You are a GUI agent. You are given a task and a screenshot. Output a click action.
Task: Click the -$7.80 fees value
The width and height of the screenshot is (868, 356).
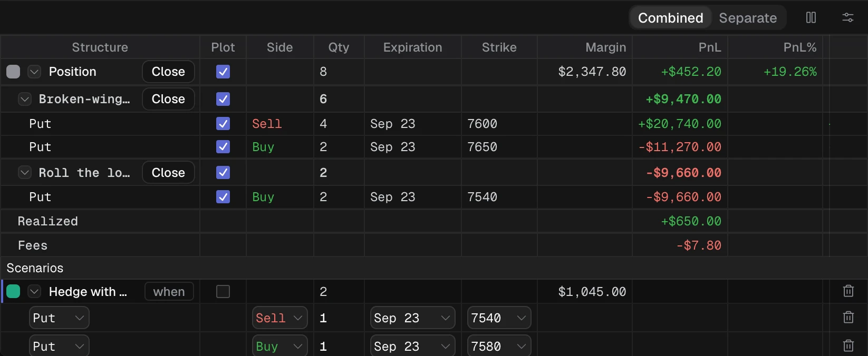tap(699, 245)
